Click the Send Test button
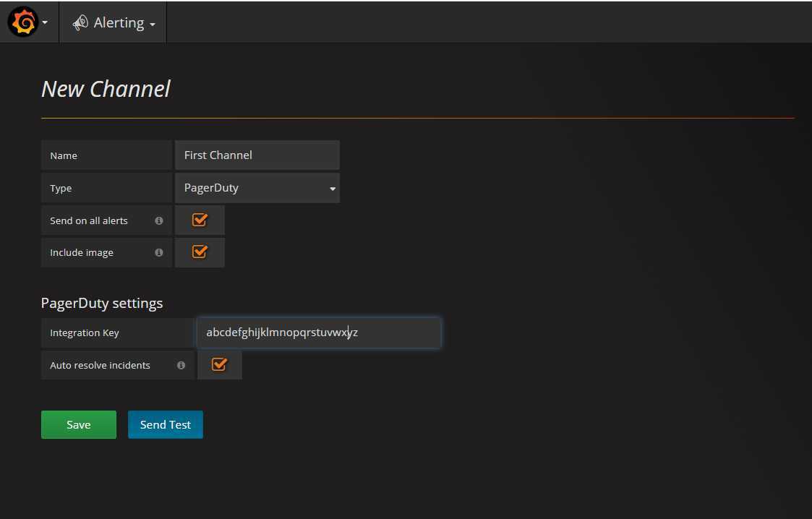 point(165,424)
